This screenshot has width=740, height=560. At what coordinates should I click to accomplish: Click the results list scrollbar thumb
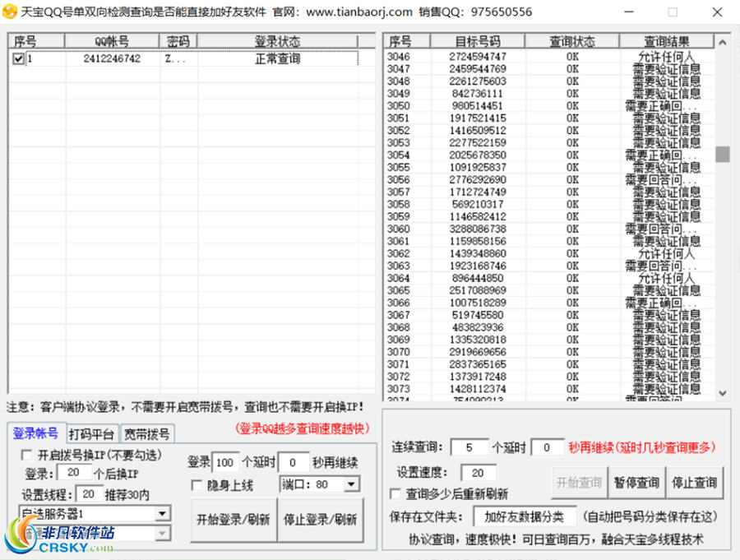click(723, 155)
